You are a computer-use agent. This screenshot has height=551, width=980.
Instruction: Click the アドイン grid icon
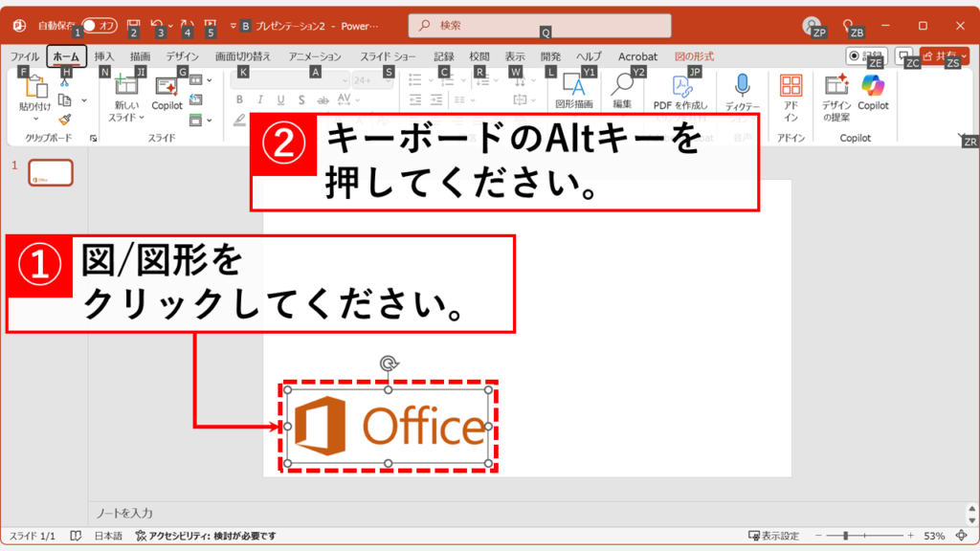(791, 85)
